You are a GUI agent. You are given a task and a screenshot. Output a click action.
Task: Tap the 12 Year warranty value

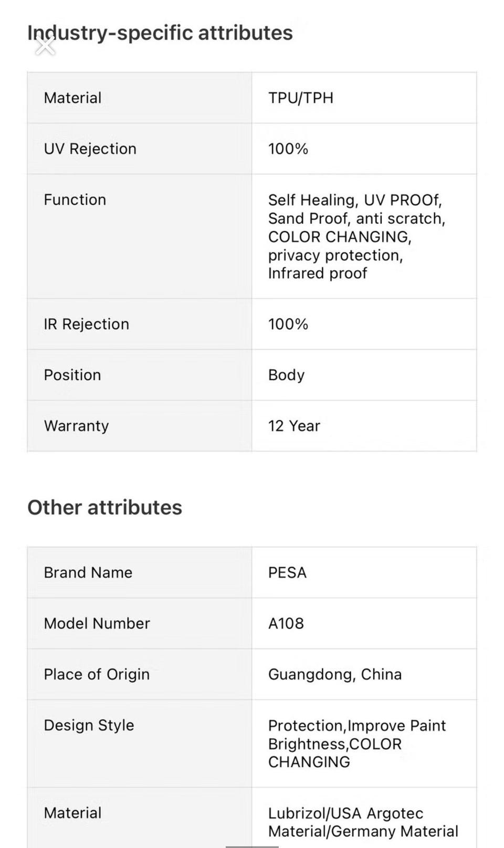tap(294, 426)
